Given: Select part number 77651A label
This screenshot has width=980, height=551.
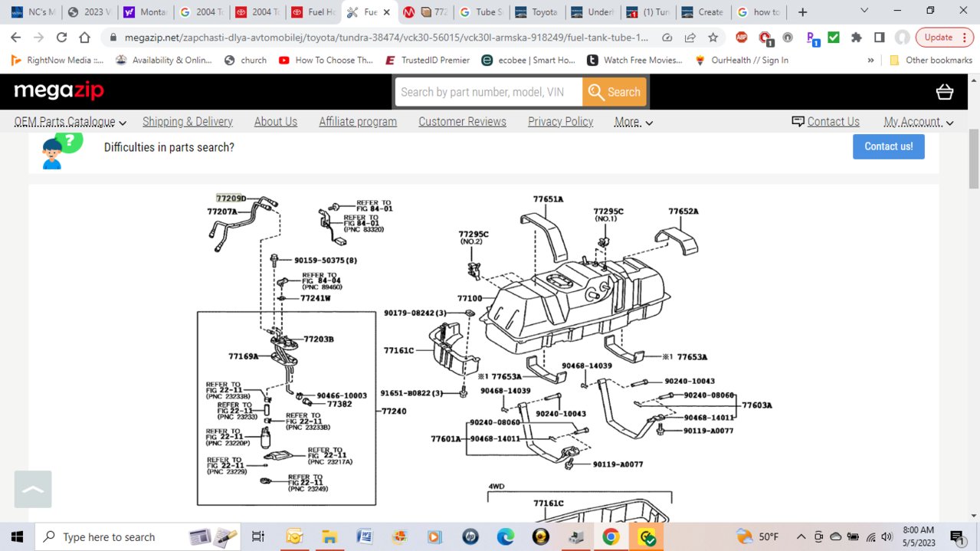Looking at the screenshot, I should [x=548, y=199].
